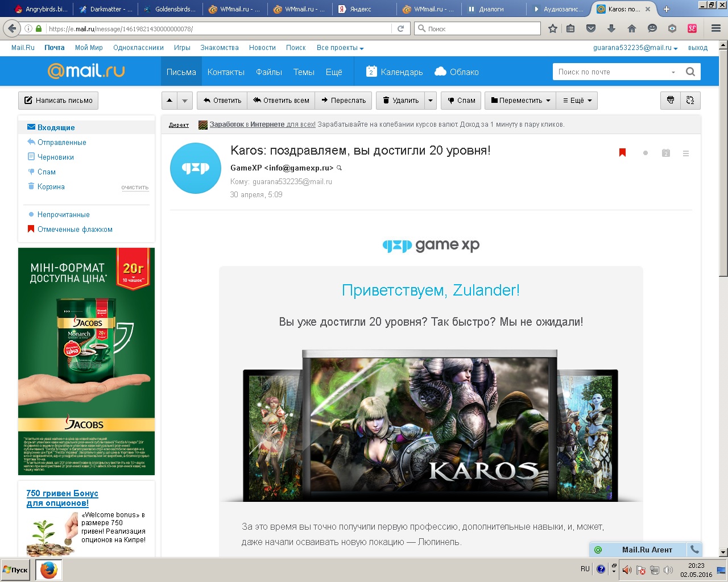
Task: Expand the Delete button dropdown arrow
Action: tap(431, 100)
